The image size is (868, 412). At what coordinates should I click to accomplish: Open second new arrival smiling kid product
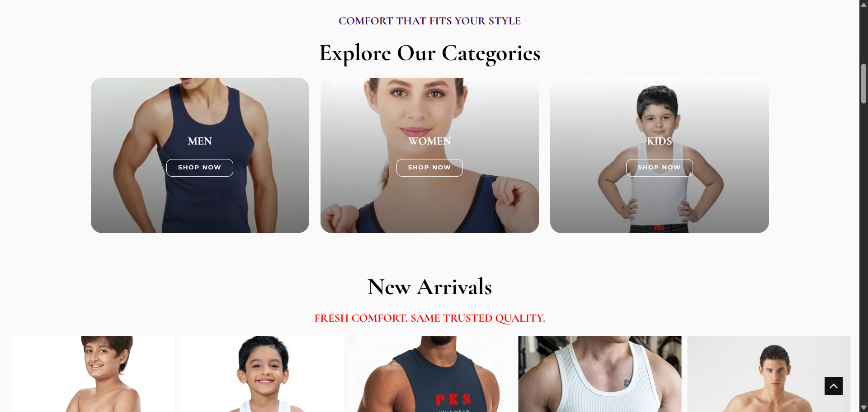coord(262,374)
